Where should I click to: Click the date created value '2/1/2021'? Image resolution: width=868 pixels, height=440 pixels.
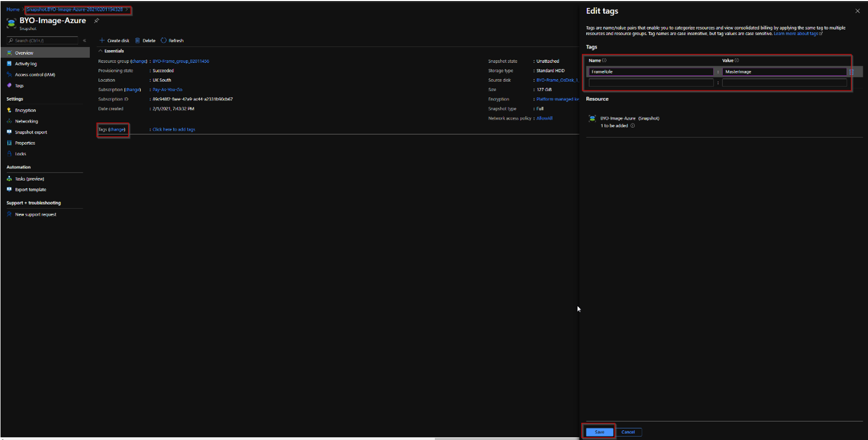173,109
